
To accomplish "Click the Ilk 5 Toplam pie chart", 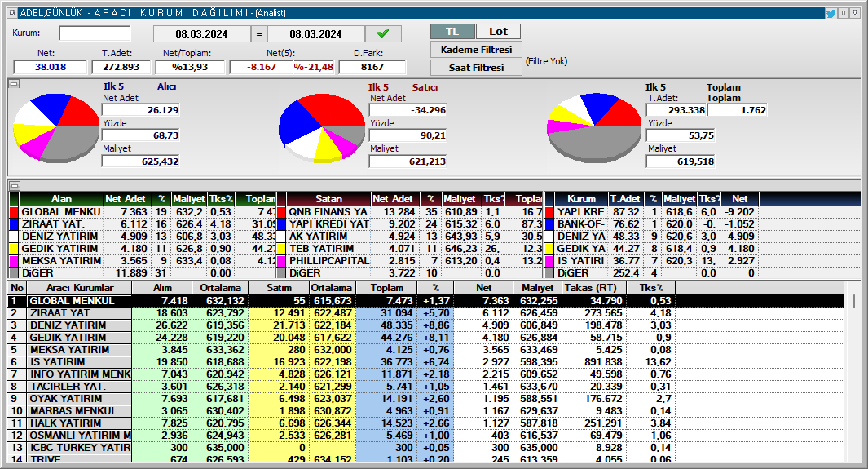I will coord(593,128).
